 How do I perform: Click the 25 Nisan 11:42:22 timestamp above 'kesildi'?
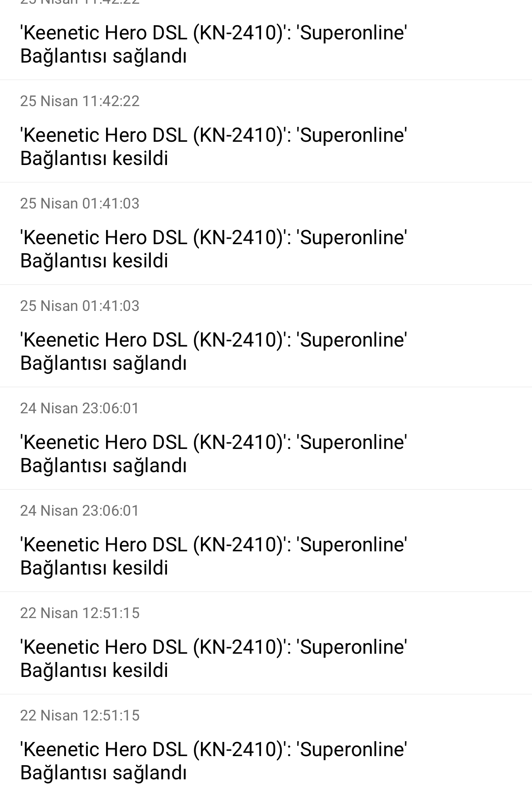tap(80, 101)
